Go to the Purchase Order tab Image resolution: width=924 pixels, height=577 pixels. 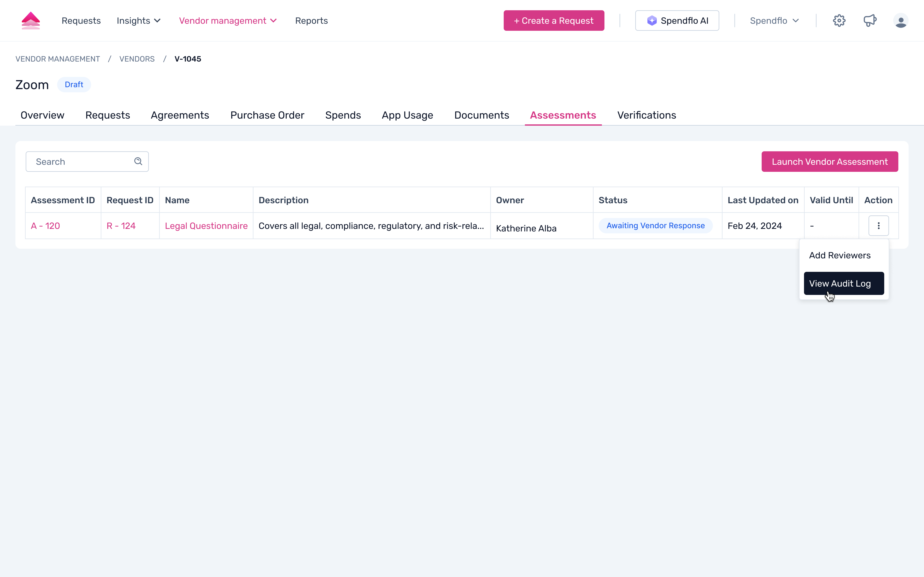click(x=267, y=115)
